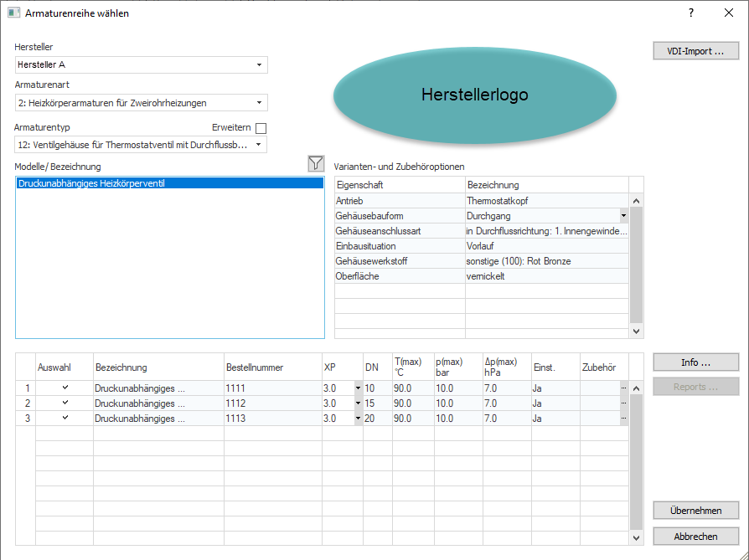Click the DN column header
This screenshot has width=749, height=560.
click(378, 367)
